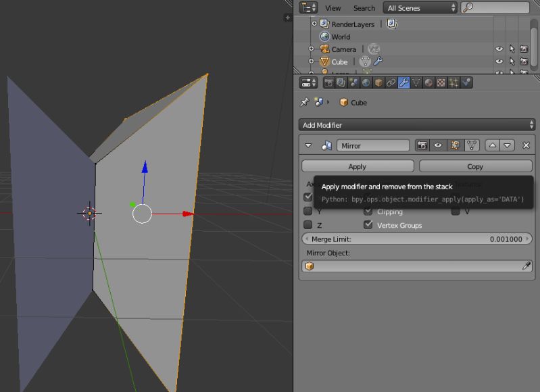Image resolution: width=540 pixels, height=392 pixels.
Task: Open the Outliner editor type selector
Action: pyautogui.click(x=308, y=7)
